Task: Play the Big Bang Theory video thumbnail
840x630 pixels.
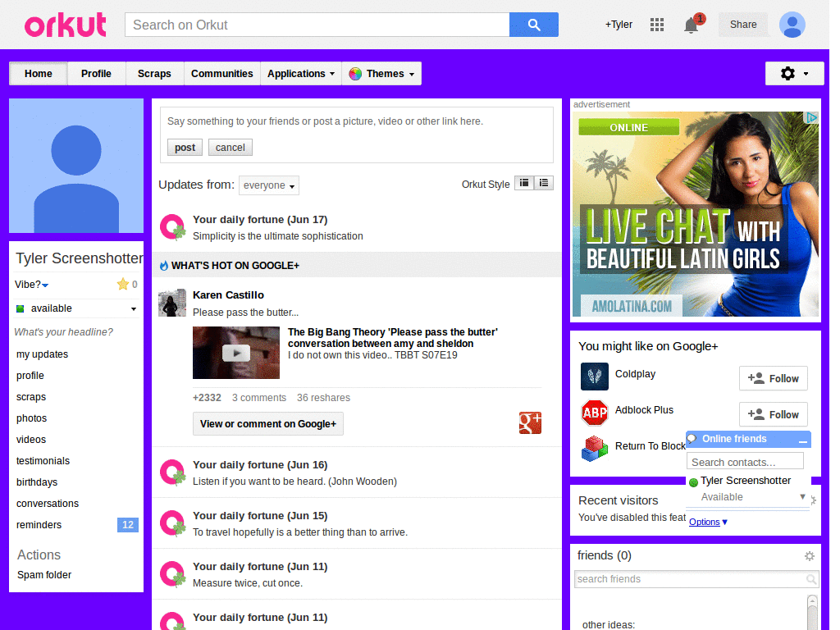Action: [236, 353]
